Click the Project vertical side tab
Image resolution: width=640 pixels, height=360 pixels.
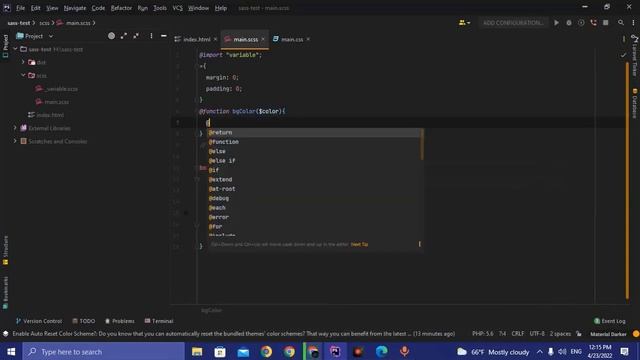pos(5,46)
